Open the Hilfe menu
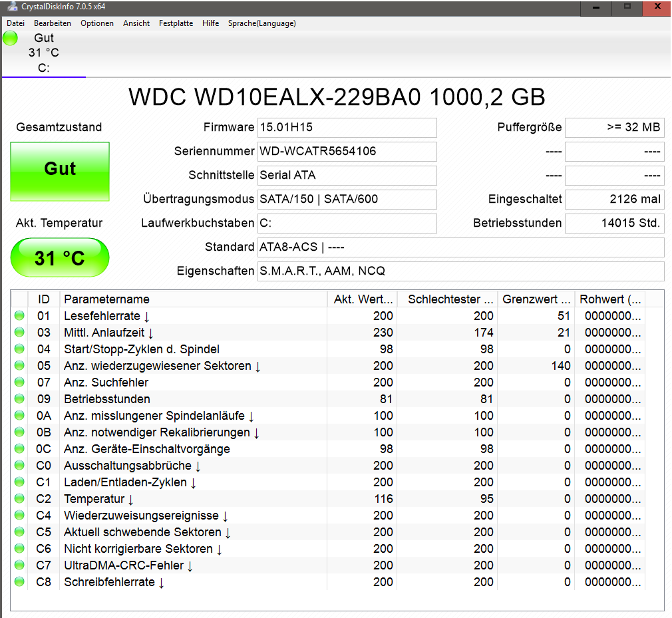Viewport: 672px width, 618px height. (210, 23)
